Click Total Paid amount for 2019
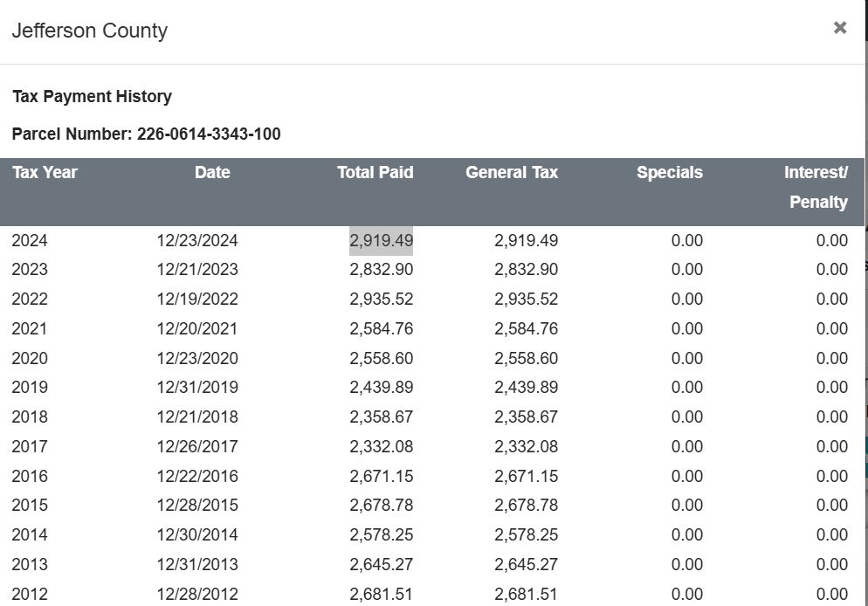868x606 pixels. [x=382, y=388]
